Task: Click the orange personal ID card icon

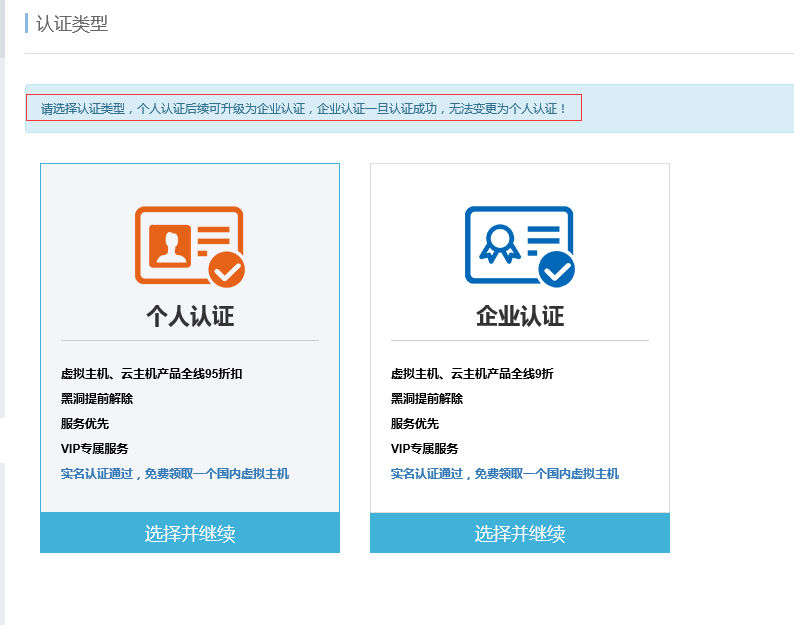Action: tap(190, 246)
